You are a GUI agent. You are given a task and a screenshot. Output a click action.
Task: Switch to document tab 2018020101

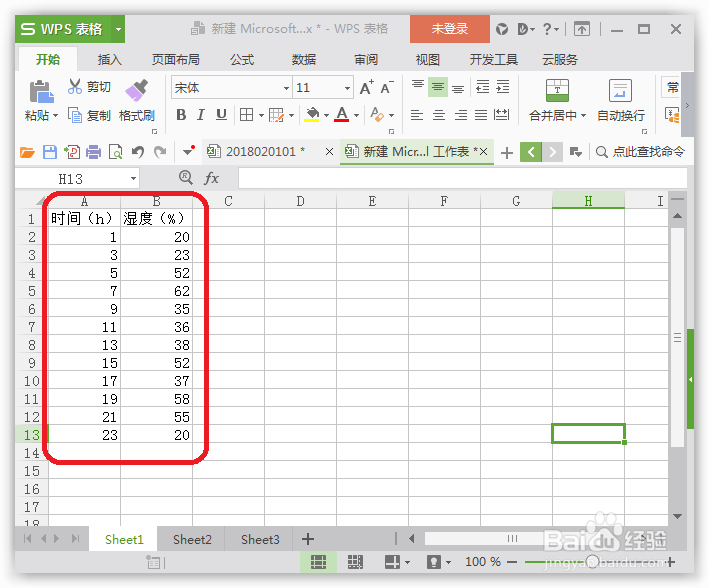[x=265, y=152]
